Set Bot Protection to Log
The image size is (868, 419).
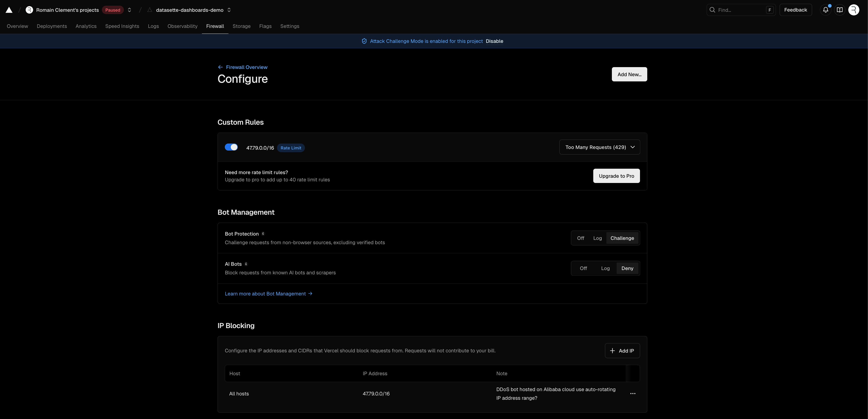point(597,238)
